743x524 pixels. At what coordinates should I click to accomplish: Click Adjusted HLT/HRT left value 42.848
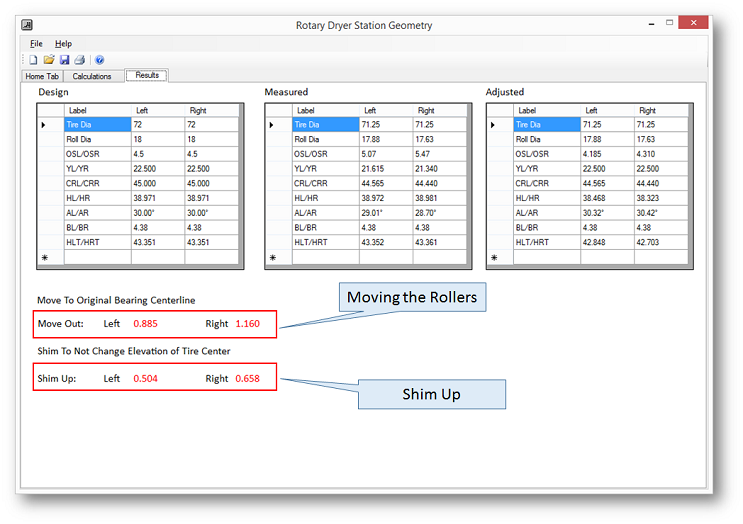(x=607, y=242)
